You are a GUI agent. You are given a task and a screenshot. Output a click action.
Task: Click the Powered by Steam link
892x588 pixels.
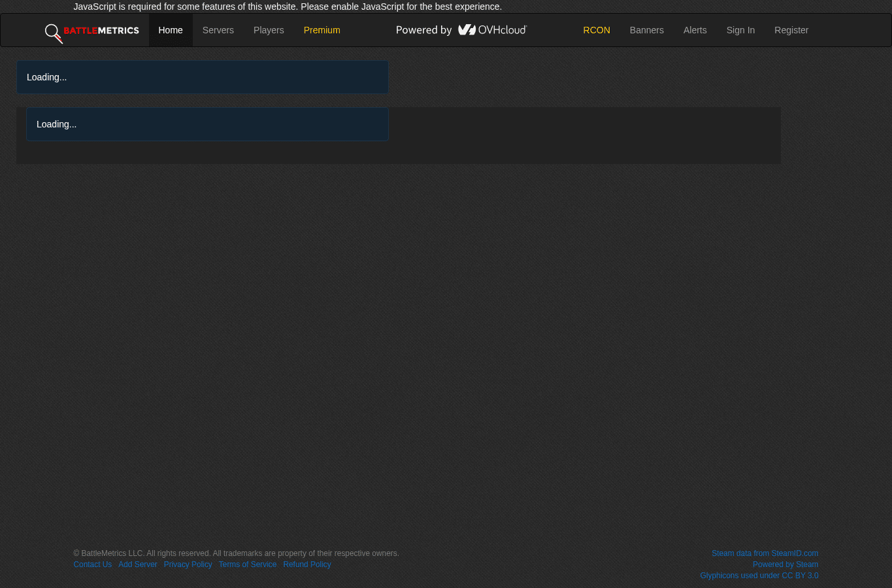coord(785,564)
